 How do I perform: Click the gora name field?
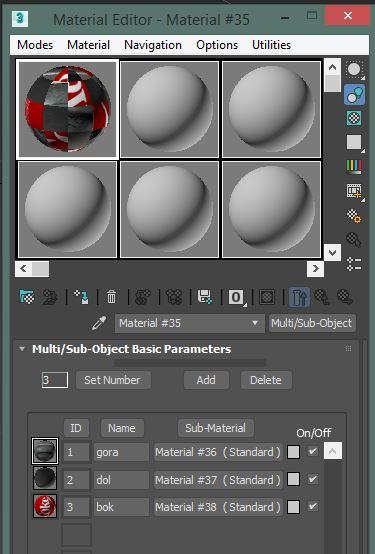pyautogui.click(x=121, y=452)
